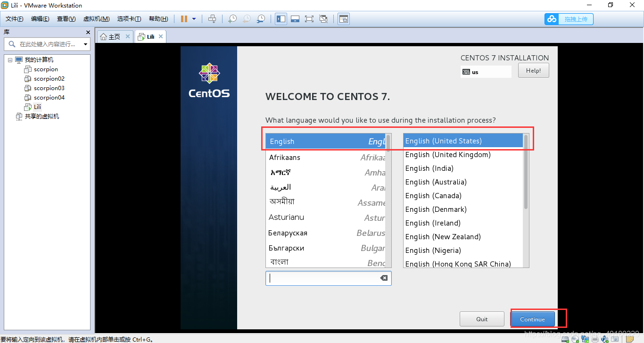Select English (Denmark) locale
Viewport: 644px width, 343px height.
(463, 209)
